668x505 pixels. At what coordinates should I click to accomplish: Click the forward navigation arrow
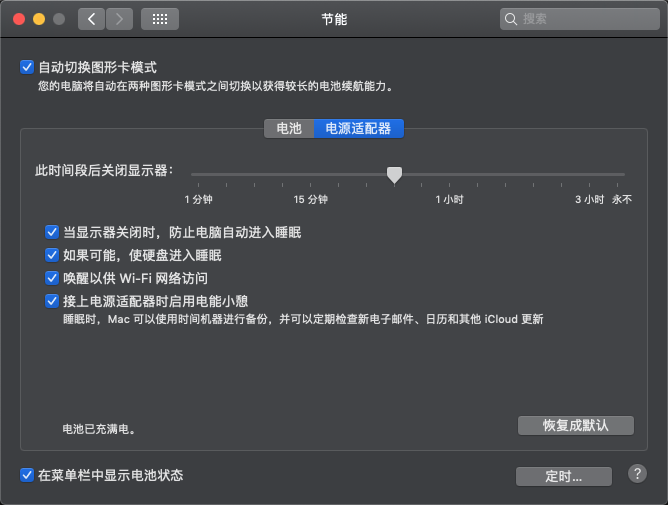119,19
